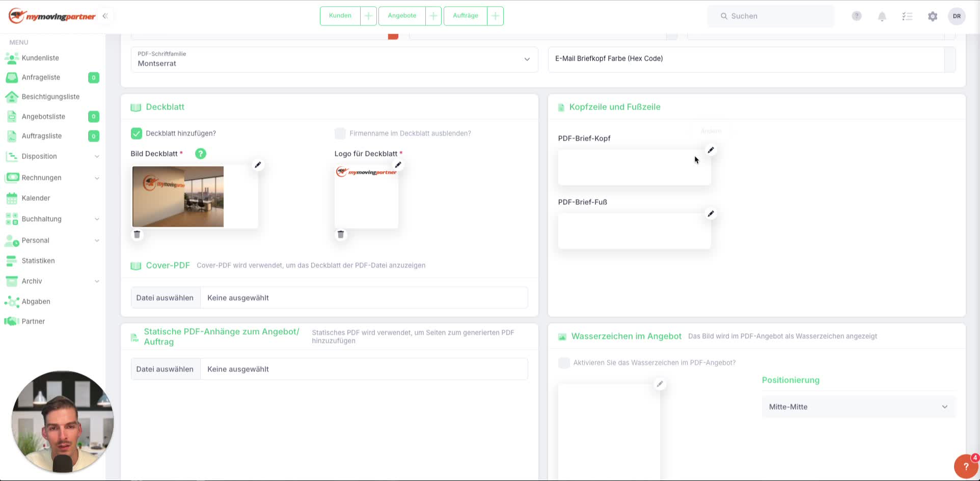The image size is (980, 481).
Task: Click the Statistiken sidebar icon
Action: tap(12, 261)
